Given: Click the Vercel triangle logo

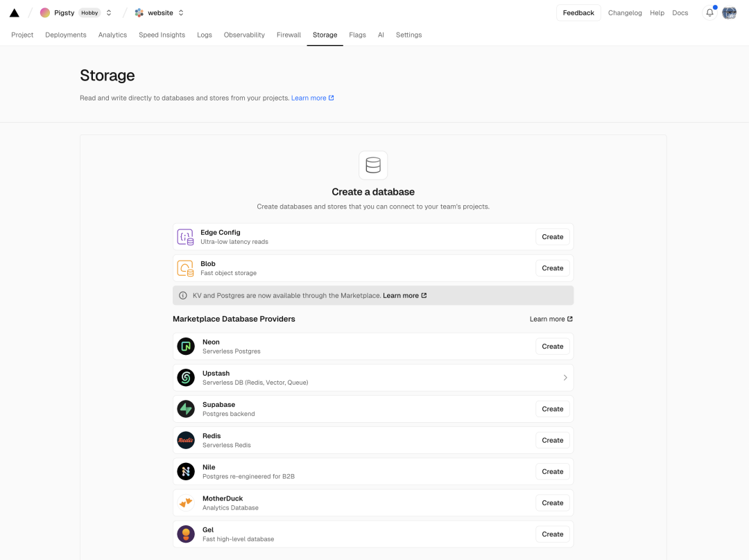Looking at the screenshot, I should click(14, 12).
